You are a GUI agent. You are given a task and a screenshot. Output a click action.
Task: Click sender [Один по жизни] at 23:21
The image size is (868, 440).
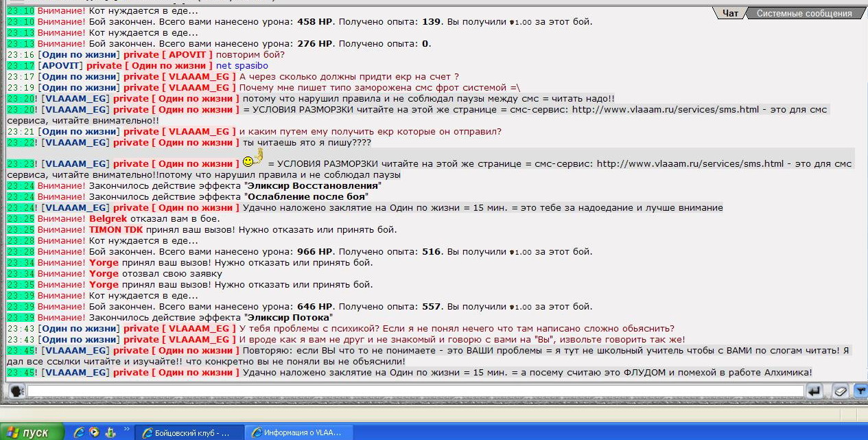[x=79, y=132]
